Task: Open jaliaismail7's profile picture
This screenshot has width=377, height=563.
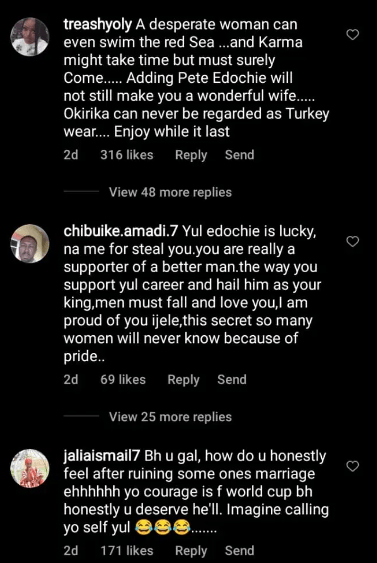Action: pos(30,468)
